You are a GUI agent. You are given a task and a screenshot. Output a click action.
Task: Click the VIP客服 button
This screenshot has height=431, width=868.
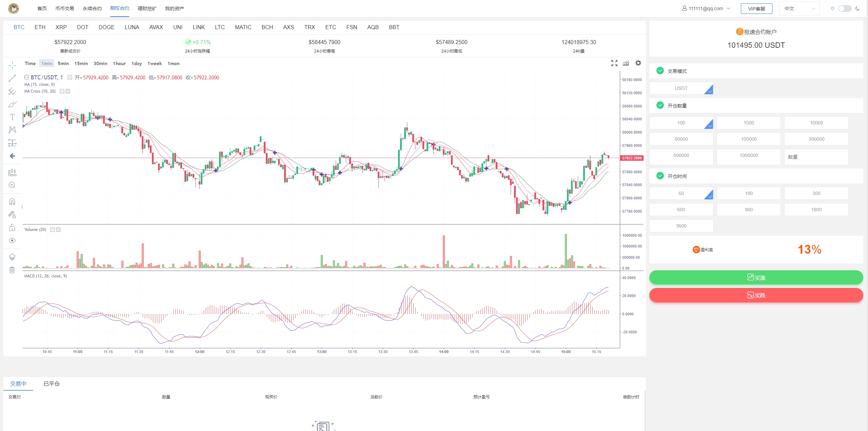756,9
